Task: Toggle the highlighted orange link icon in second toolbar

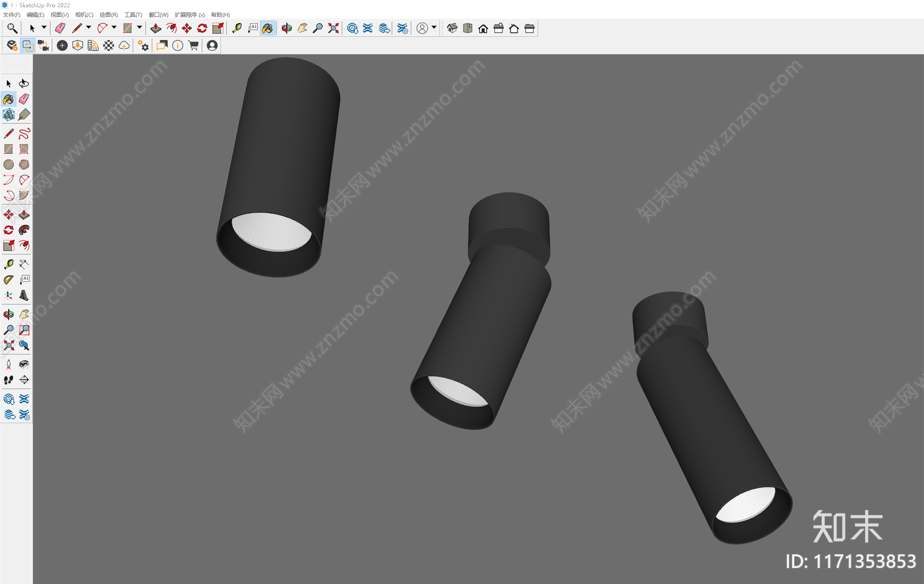Action: pyautogui.click(x=27, y=46)
